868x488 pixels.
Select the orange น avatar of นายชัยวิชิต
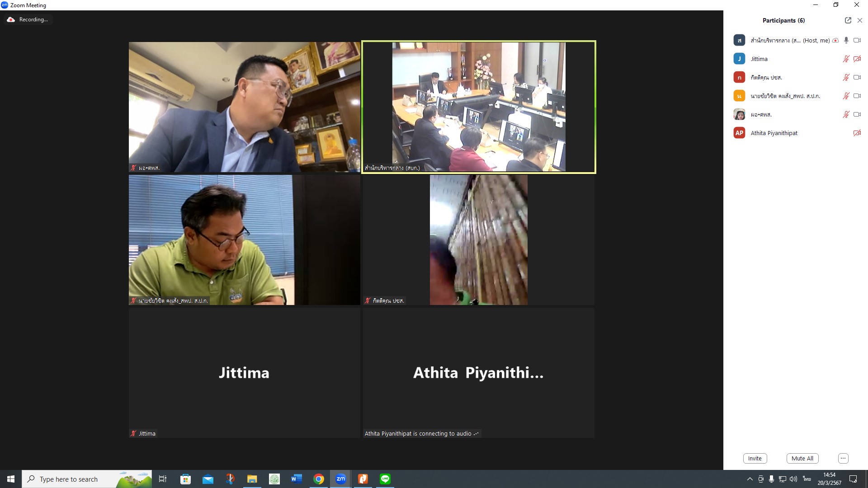coord(739,96)
